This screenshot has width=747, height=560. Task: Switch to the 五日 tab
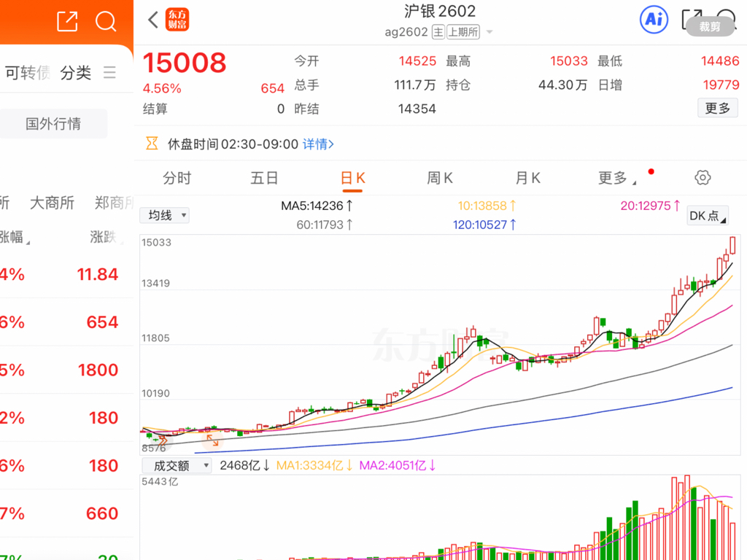[x=264, y=178]
